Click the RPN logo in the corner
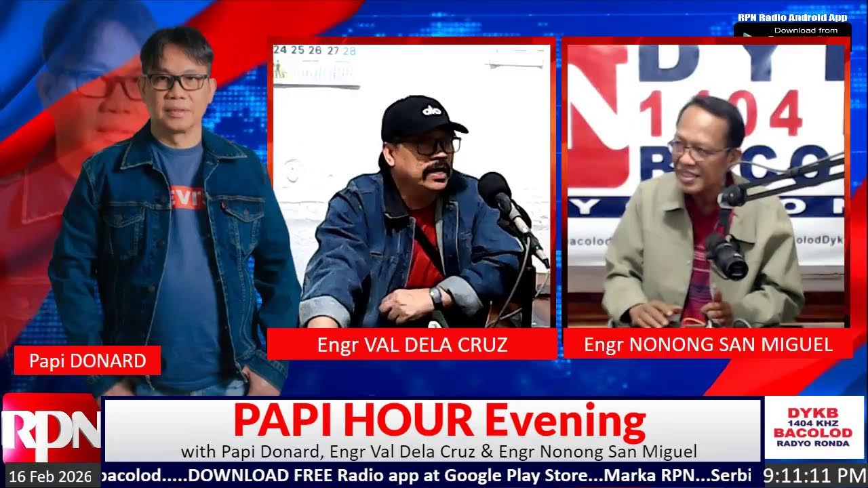 (x=50, y=430)
